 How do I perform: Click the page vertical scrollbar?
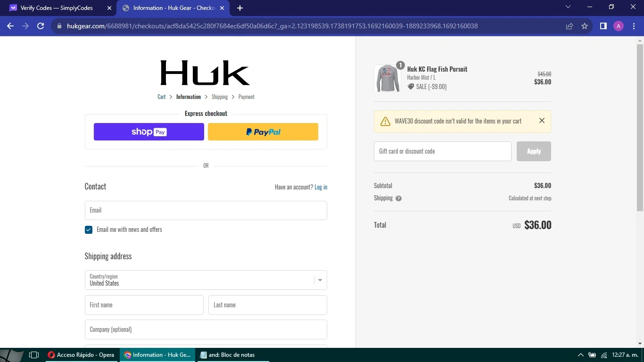point(640,127)
